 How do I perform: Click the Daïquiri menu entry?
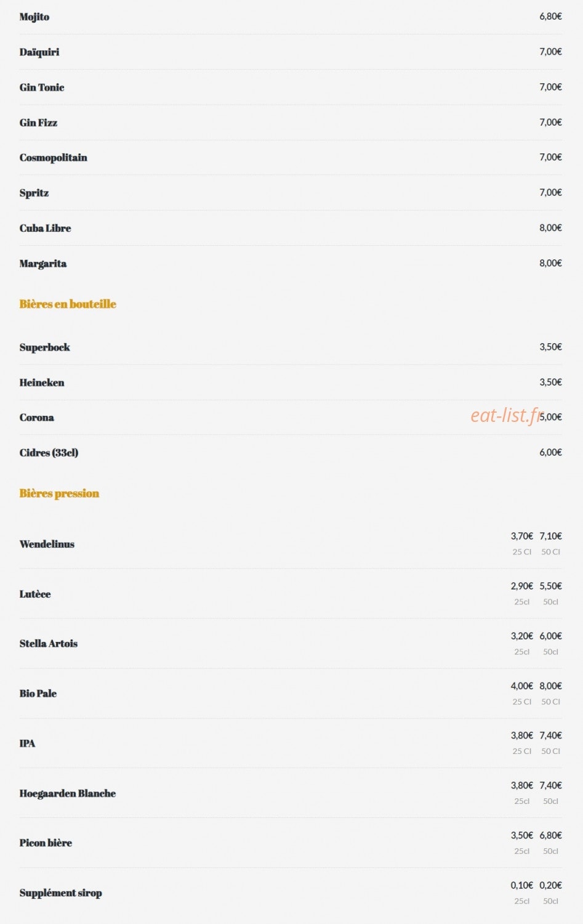point(39,52)
